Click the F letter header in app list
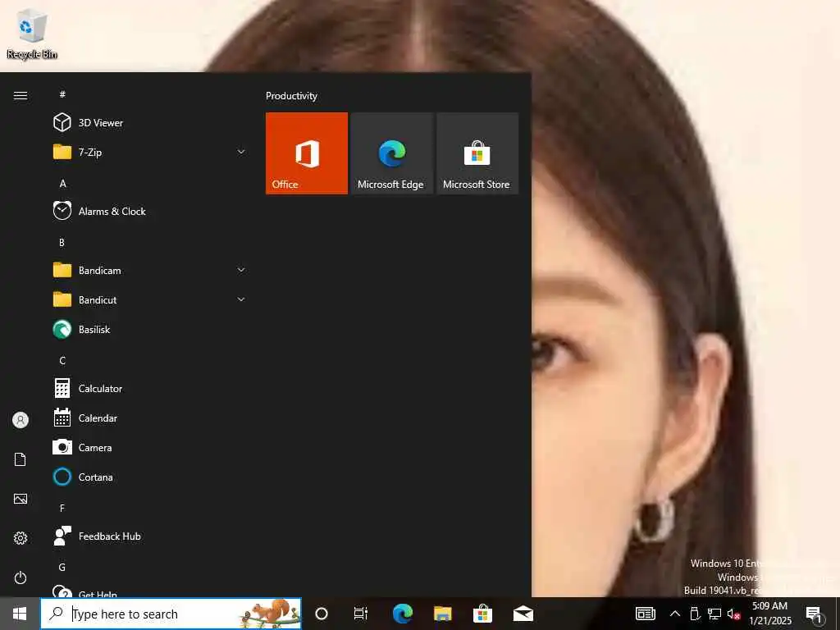840x630 pixels. click(62, 508)
